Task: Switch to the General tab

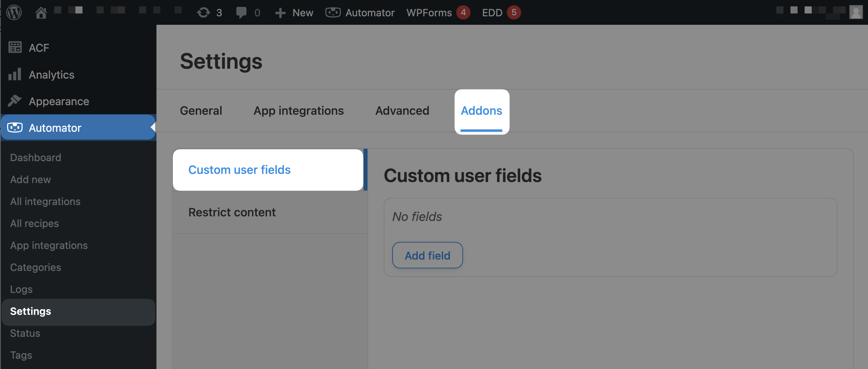Action: 201,111
